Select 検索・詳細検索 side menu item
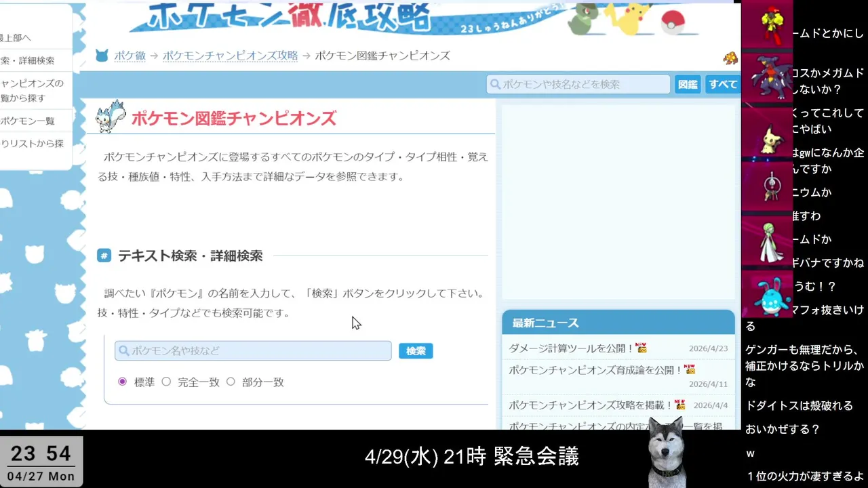The image size is (868, 488). (28, 61)
